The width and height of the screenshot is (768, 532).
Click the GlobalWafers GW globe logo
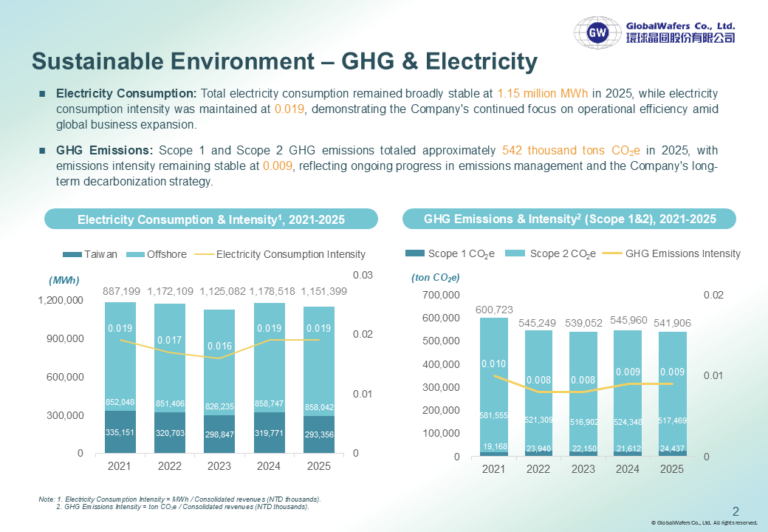coord(598,32)
